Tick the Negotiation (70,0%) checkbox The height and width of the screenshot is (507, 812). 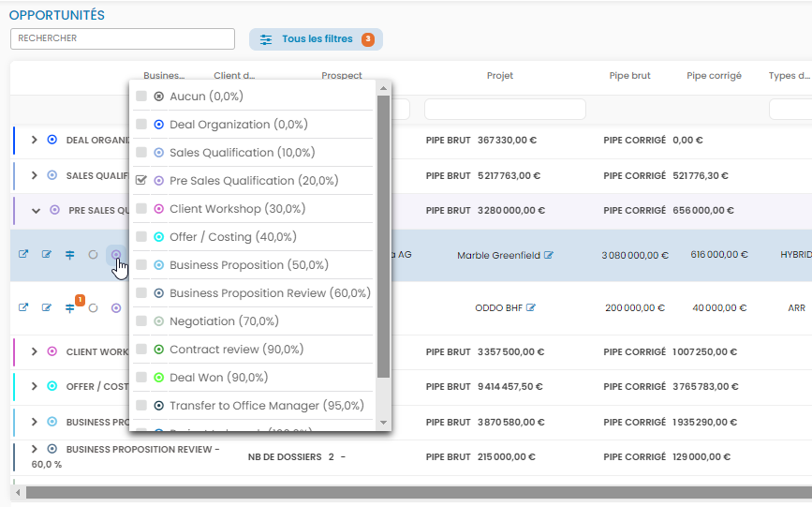click(x=141, y=321)
